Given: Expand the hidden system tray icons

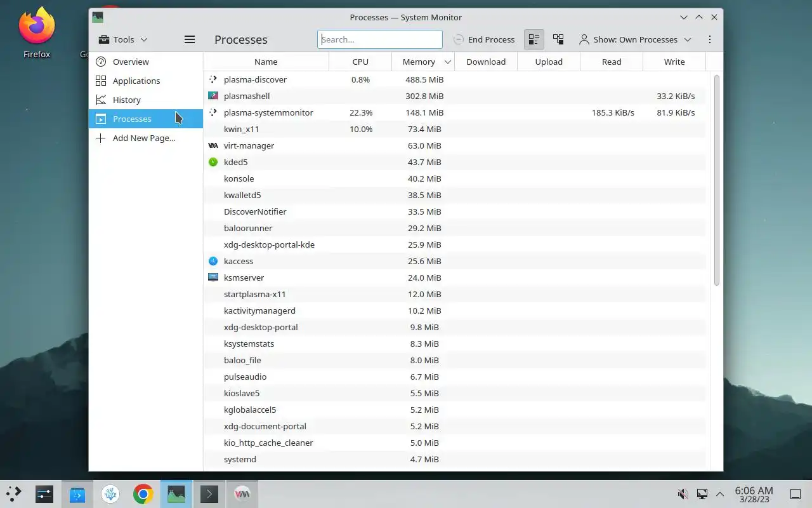Looking at the screenshot, I should (x=720, y=493).
